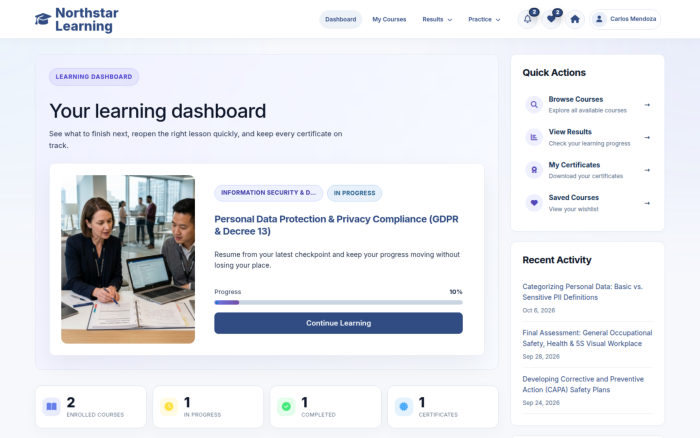
Task: Click the home icon in header
Action: pyautogui.click(x=575, y=19)
